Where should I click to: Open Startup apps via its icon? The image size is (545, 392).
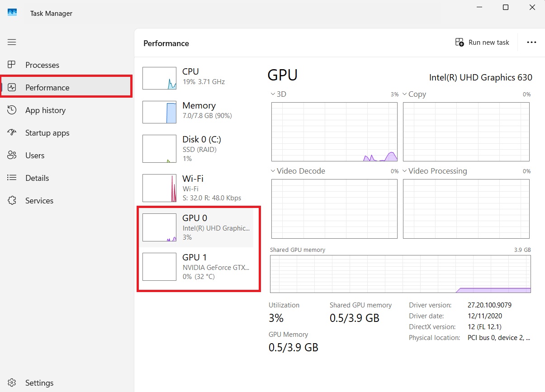coord(12,133)
